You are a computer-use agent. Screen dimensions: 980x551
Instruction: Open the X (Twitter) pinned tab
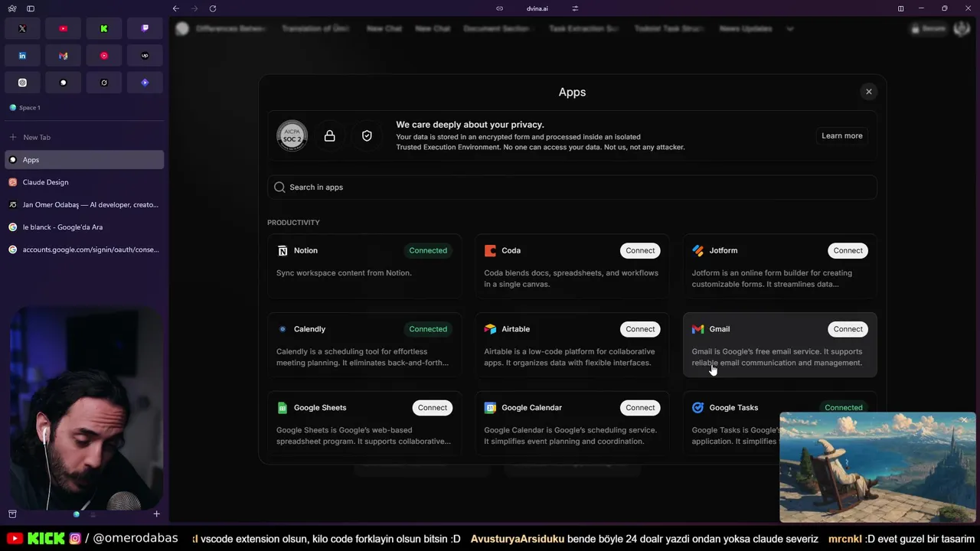click(22, 28)
